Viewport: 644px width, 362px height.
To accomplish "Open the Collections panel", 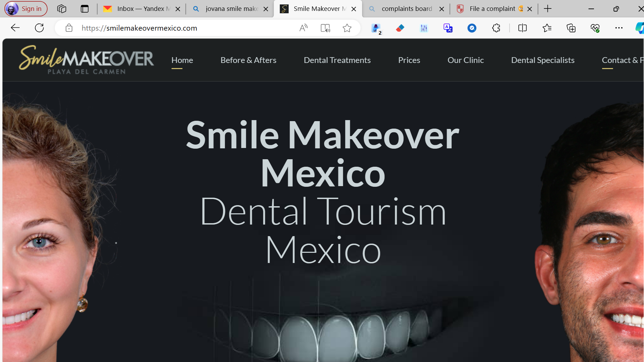I will (571, 28).
